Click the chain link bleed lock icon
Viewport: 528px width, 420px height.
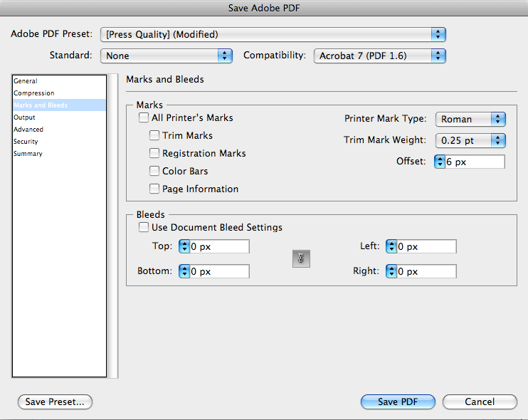301,258
